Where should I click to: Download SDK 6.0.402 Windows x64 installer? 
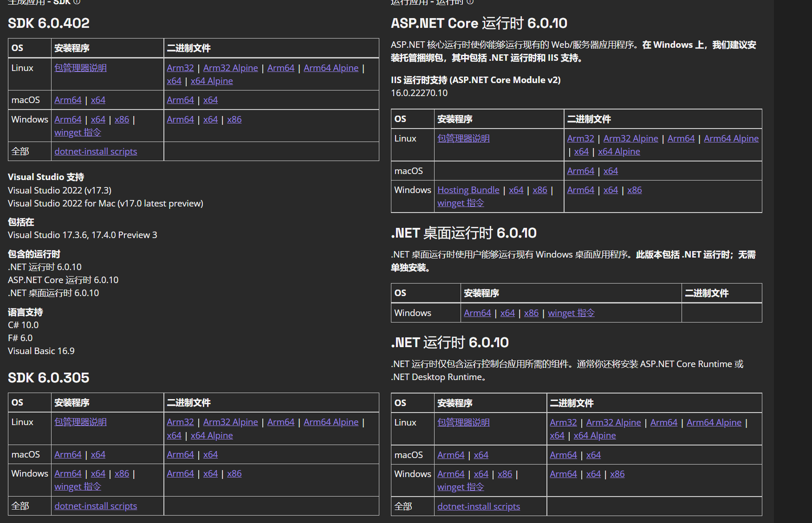(x=98, y=119)
